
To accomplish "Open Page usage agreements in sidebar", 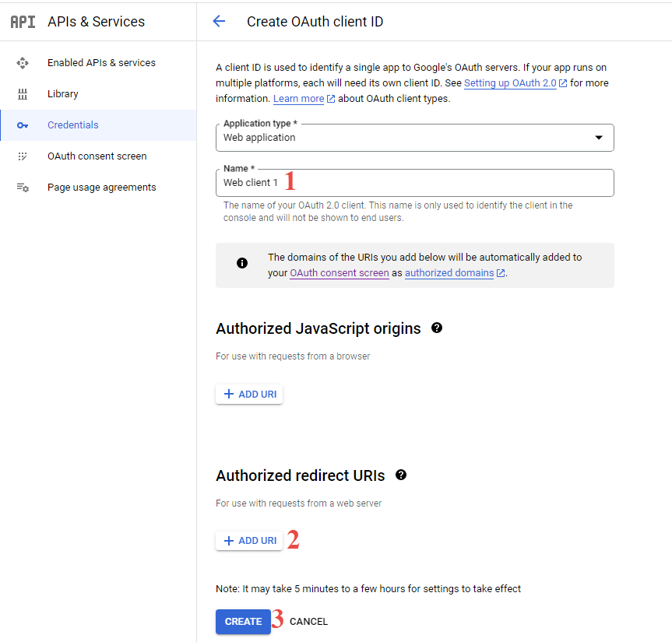I will click(x=98, y=188).
